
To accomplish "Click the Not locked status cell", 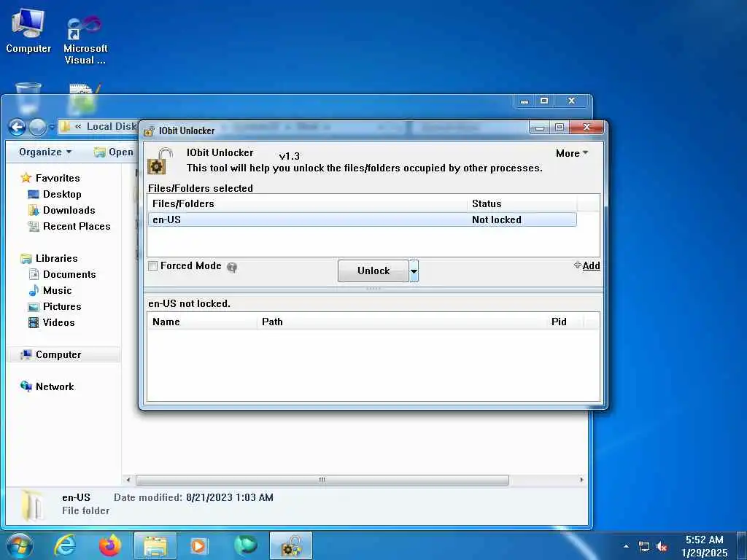I will tap(496, 219).
